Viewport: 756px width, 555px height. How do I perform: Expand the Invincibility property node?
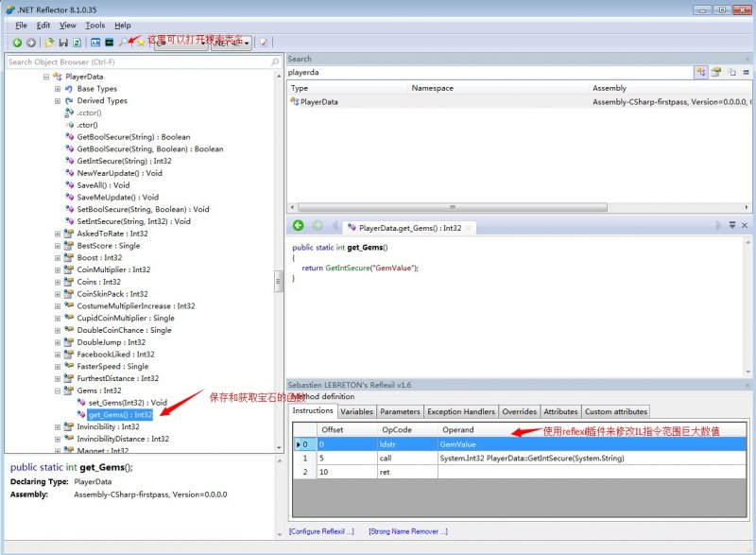58,426
